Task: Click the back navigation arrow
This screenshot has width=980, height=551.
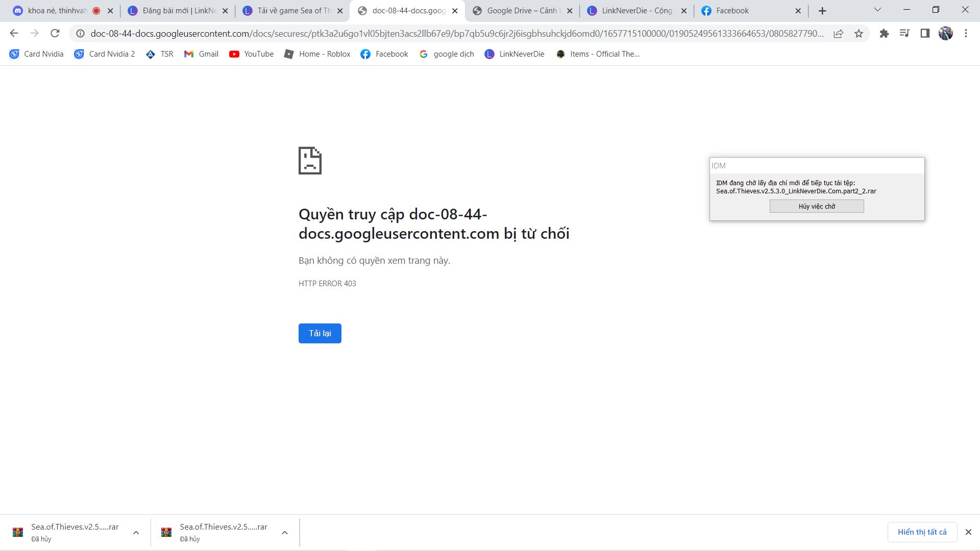Action: coord(14,34)
